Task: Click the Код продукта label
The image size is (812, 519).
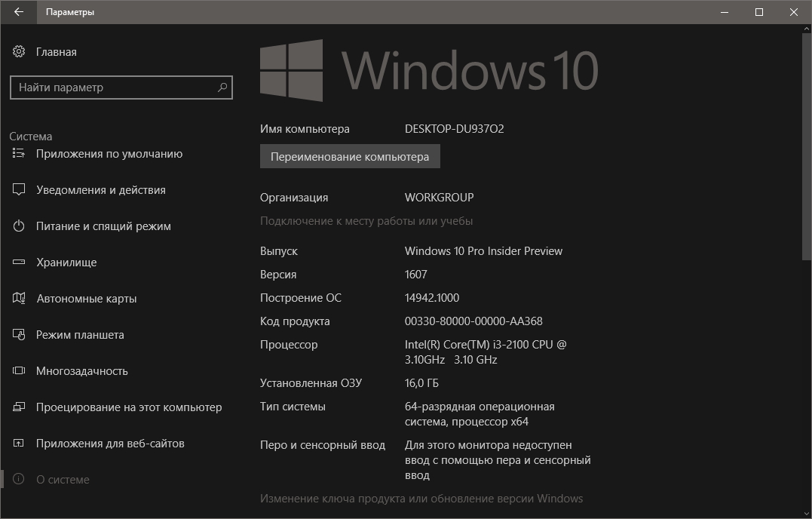Action: 295,321
